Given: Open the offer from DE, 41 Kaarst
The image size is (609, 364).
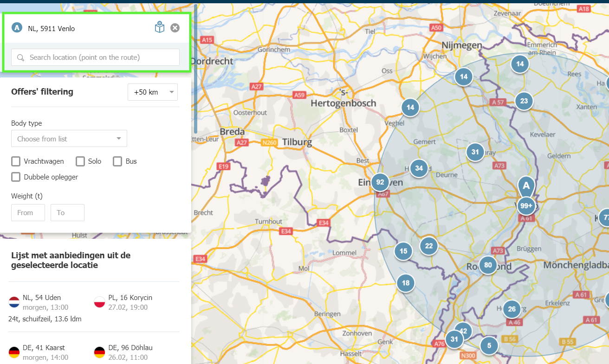Looking at the screenshot, I should (x=45, y=348).
